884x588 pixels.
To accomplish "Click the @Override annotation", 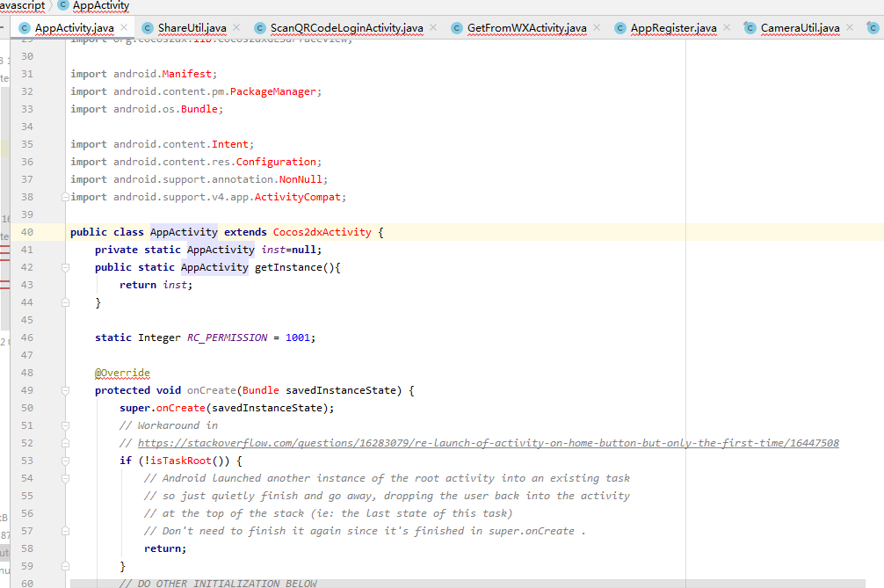I will pos(122,373).
